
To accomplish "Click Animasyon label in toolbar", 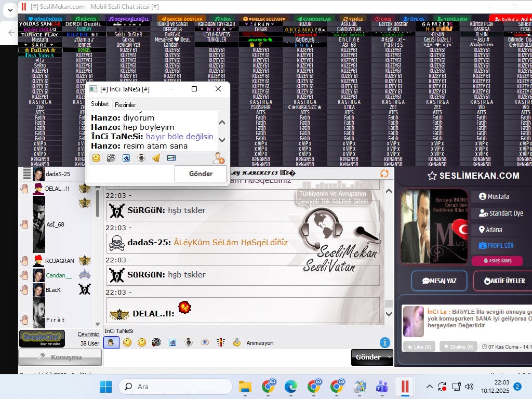I will (260, 343).
